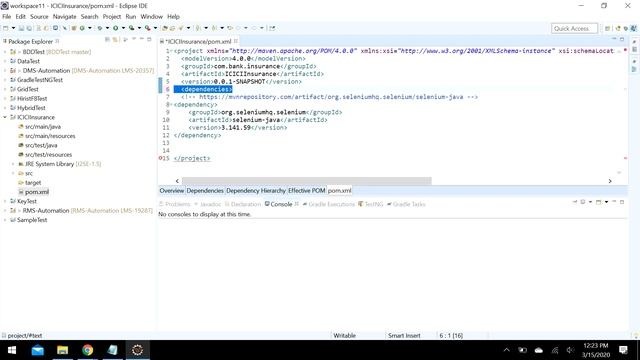The image size is (640, 360).
Task: Click the error marker on line 15
Action: (x=160, y=158)
